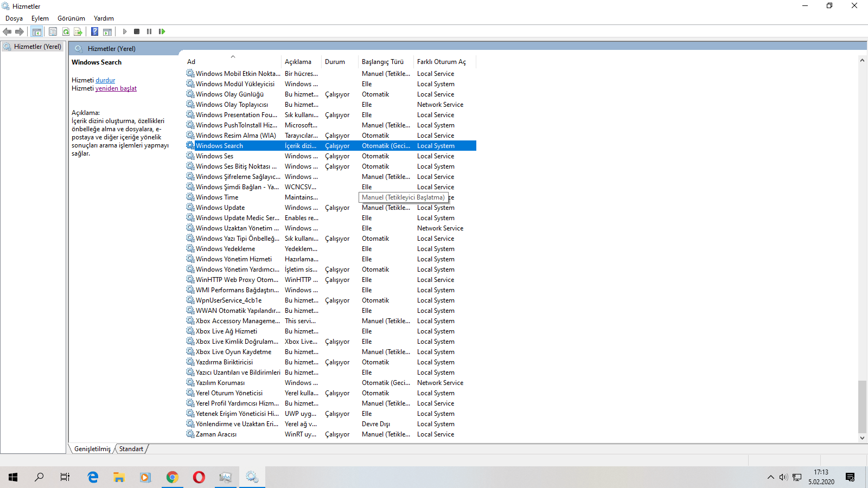Select the Windows Search service row

331,146
